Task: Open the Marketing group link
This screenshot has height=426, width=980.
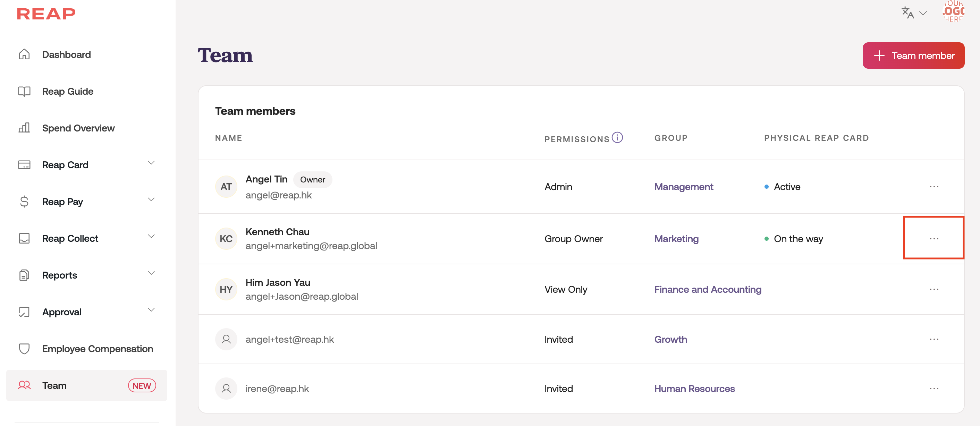Action: coord(676,239)
